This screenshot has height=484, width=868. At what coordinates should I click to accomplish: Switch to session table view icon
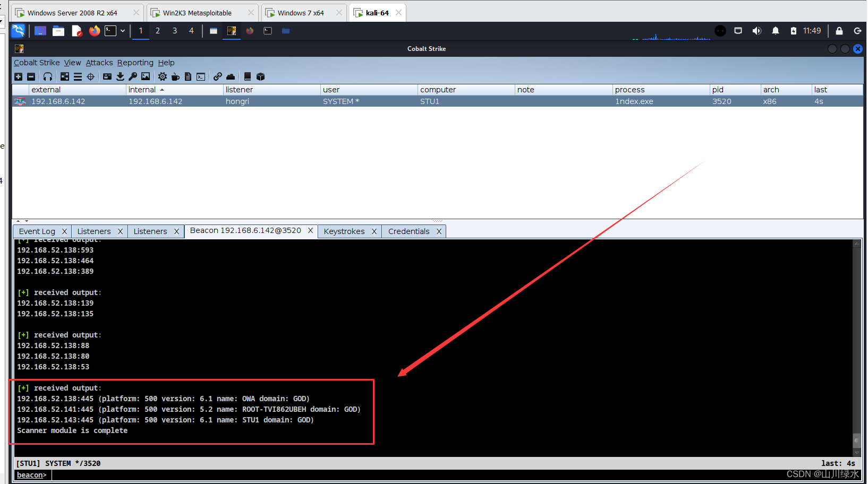click(78, 77)
